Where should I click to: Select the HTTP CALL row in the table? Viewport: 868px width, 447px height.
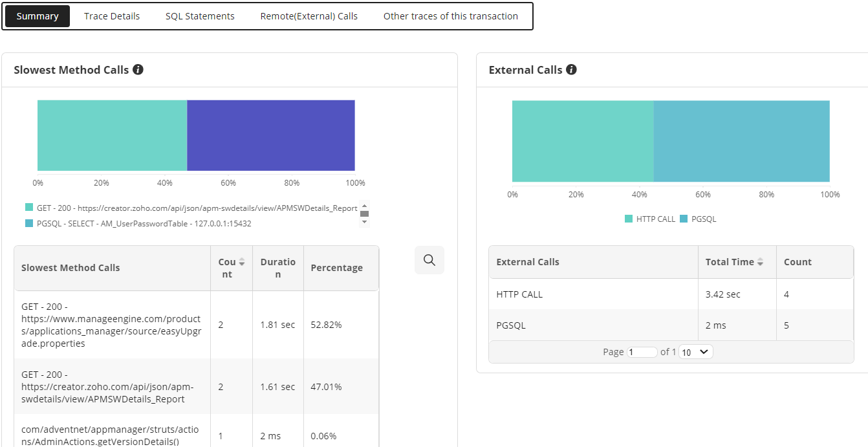[x=593, y=294]
